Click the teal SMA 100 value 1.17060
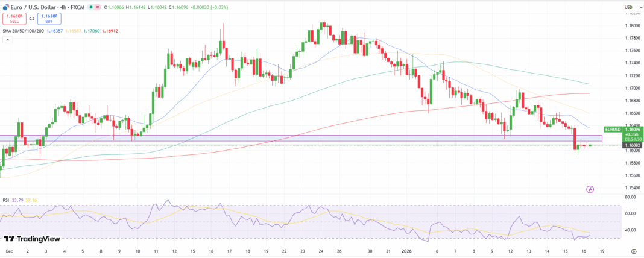The image size is (644, 258). click(x=90, y=30)
